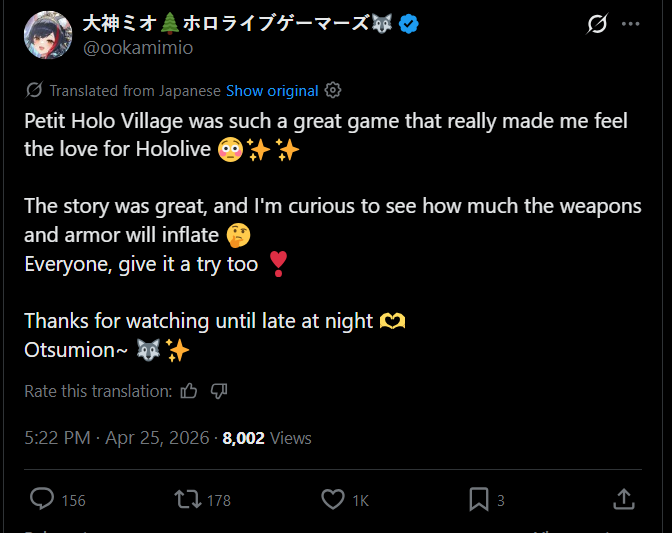
Task: Click the 178 repost count
Action: click(x=219, y=500)
